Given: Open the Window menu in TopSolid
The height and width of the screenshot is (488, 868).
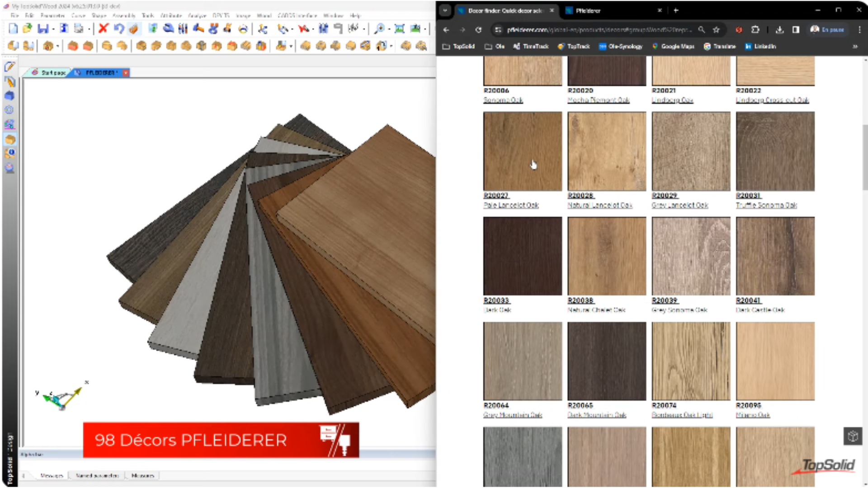Looking at the screenshot, I should coord(334,15).
